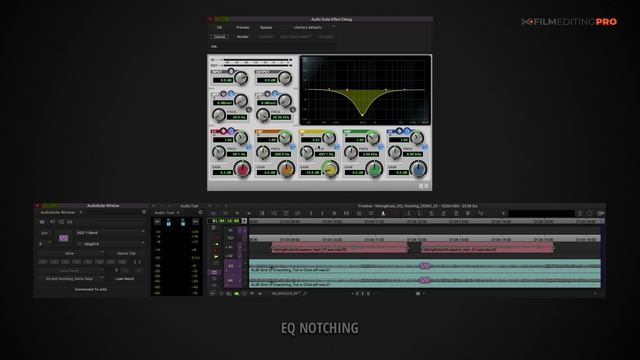Viewport: 640px width, 360px height.
Task: Select the yellow notch node on EQ graph
Action: (x=362, y=115)
